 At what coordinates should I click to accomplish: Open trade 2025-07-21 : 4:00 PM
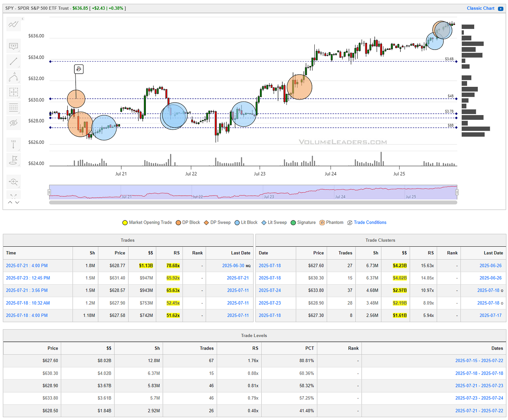point(27,265)
